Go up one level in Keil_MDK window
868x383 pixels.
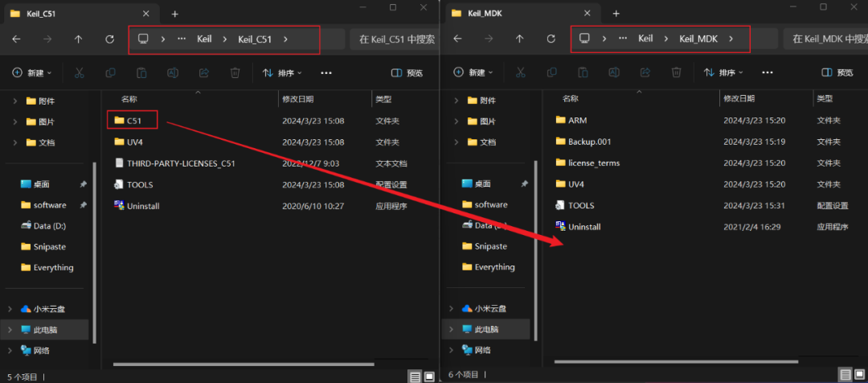tap(519, 39)
